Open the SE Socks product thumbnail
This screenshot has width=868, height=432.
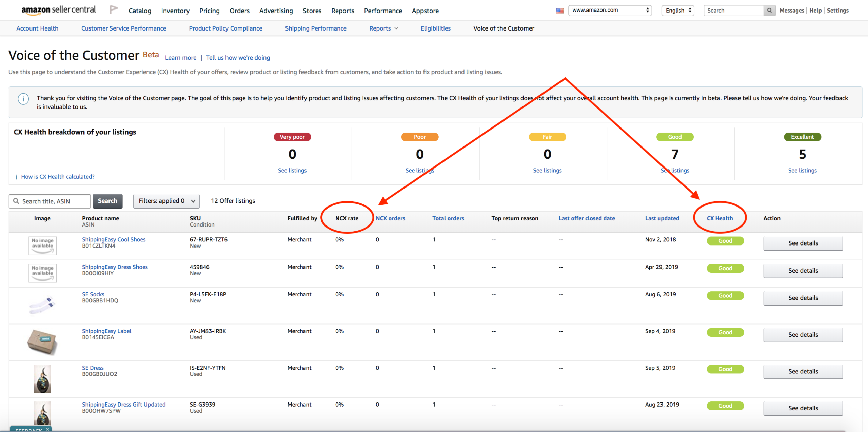(42, 305)
